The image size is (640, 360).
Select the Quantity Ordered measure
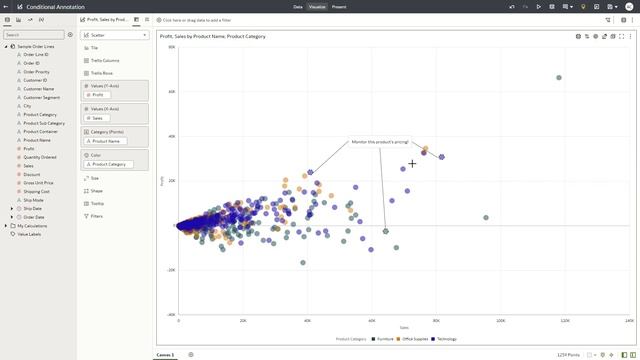click(40, 157)
